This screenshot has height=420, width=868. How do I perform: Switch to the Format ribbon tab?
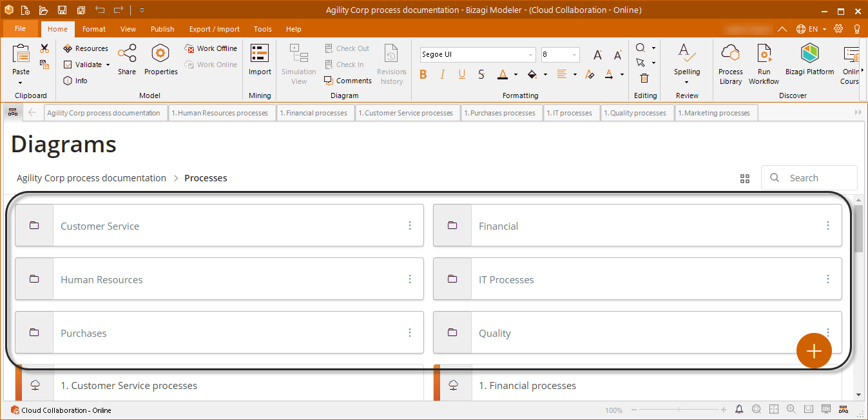click(x=94, y=29)
